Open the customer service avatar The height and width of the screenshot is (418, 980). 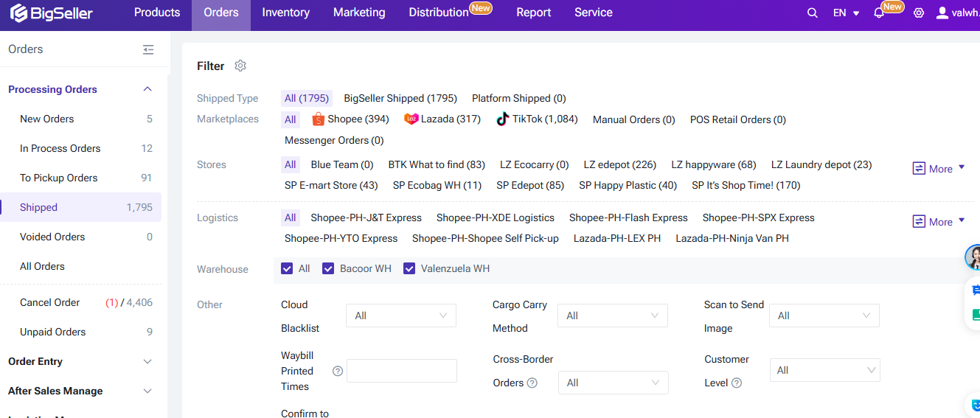point(973,257)
